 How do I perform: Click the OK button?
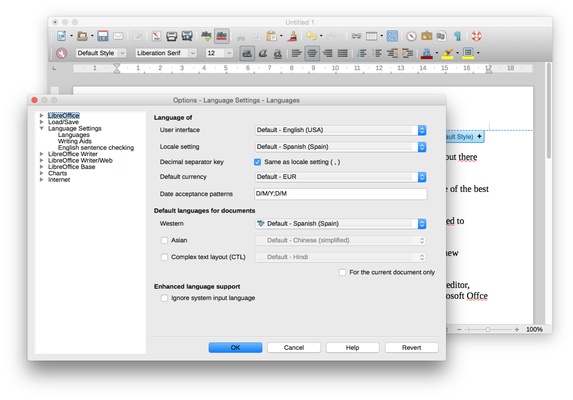coord(235,347)
